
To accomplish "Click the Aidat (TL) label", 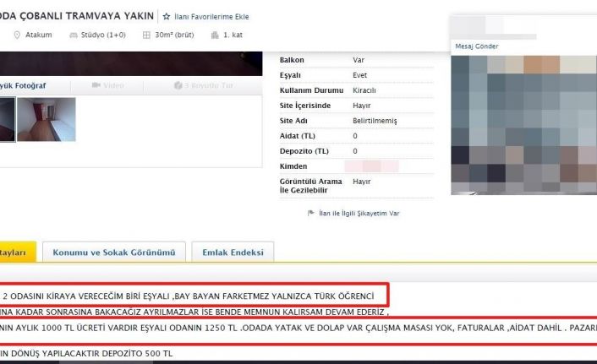I will (298, 136).
